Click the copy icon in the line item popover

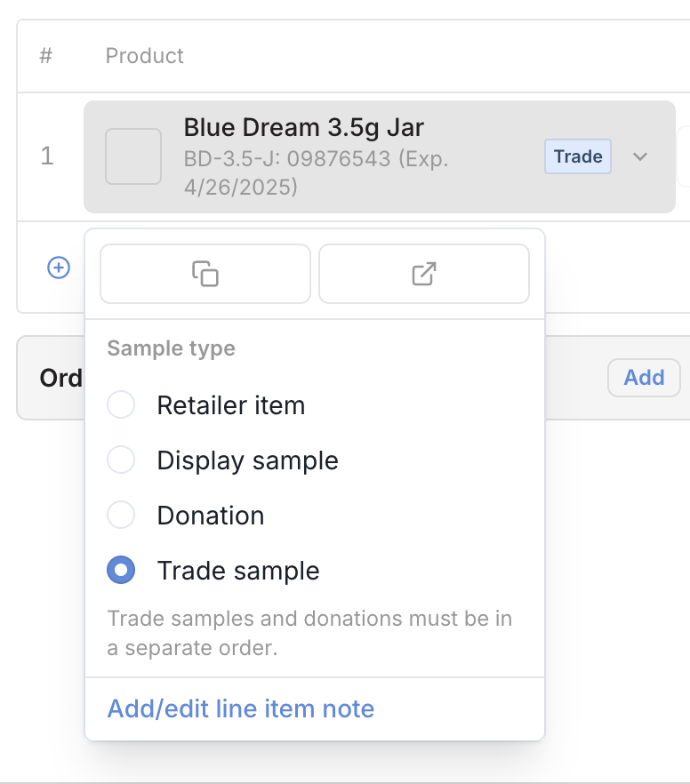pos(205,274)
